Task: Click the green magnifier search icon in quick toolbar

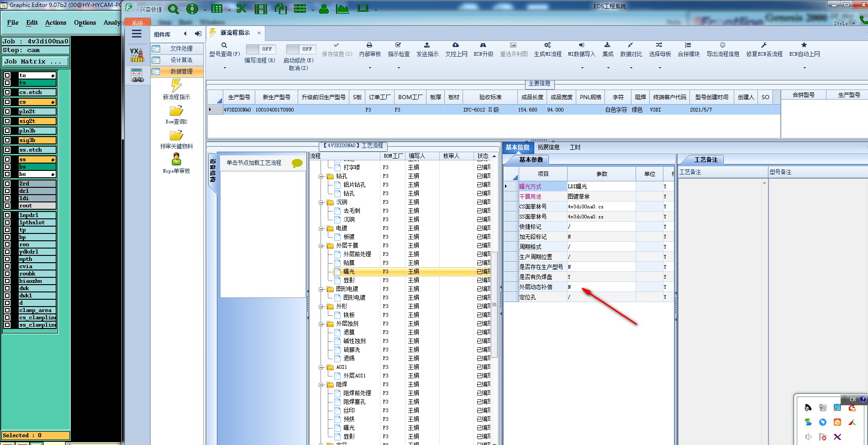Action: pos(174,9)
